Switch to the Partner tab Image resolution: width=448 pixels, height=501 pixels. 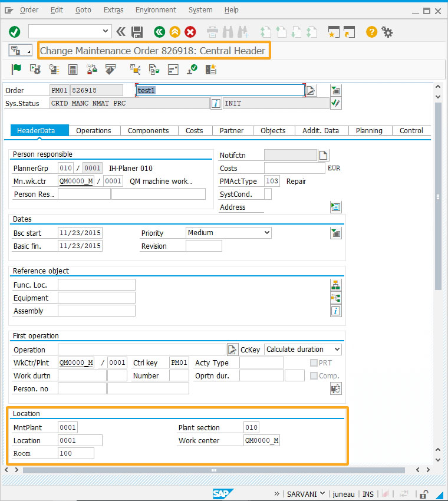pyautogui.click(x=232, y=131)
